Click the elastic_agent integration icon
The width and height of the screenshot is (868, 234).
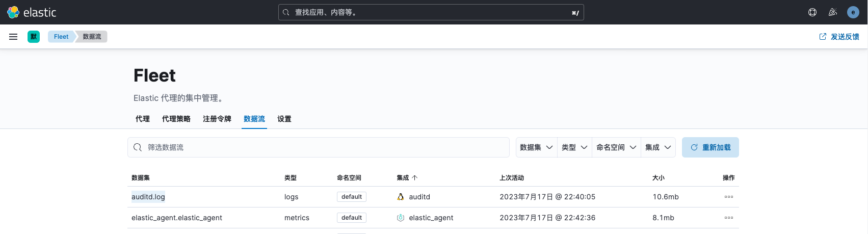(401, 218)
